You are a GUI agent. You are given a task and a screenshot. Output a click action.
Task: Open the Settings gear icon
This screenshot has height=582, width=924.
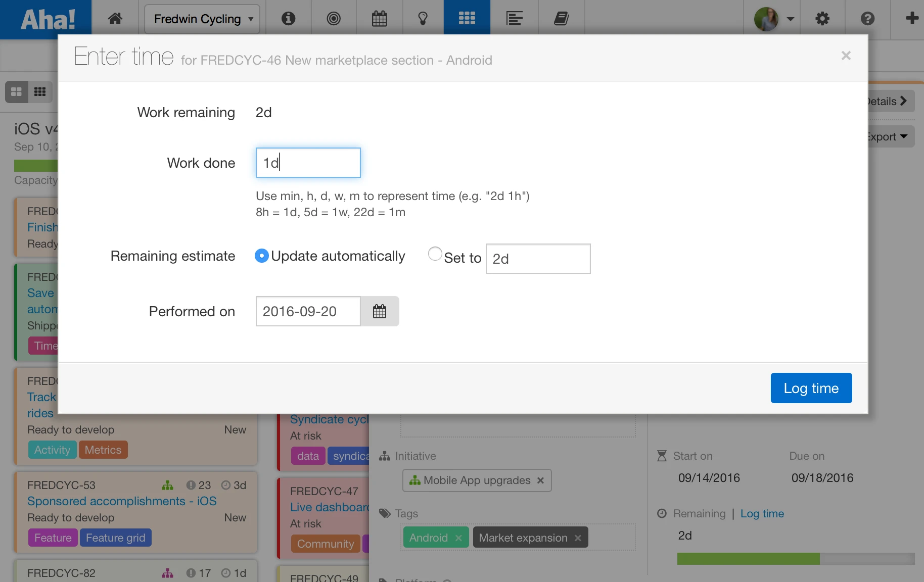822,19
